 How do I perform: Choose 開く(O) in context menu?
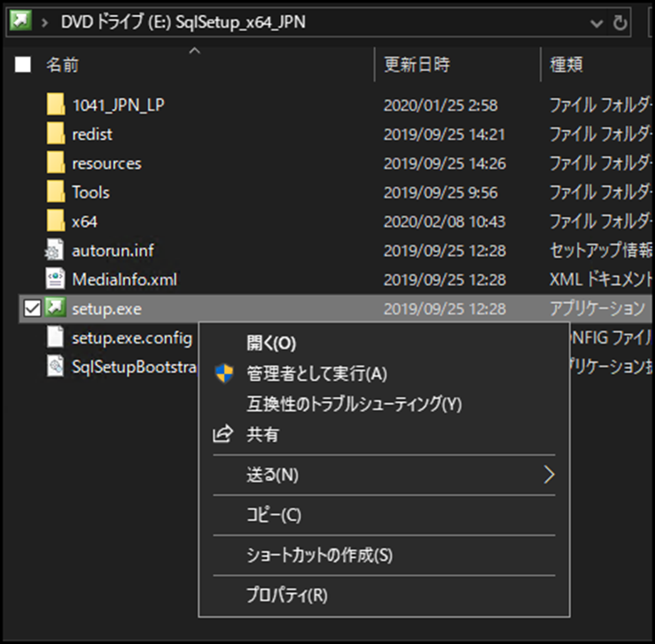(x=271, y=343)
